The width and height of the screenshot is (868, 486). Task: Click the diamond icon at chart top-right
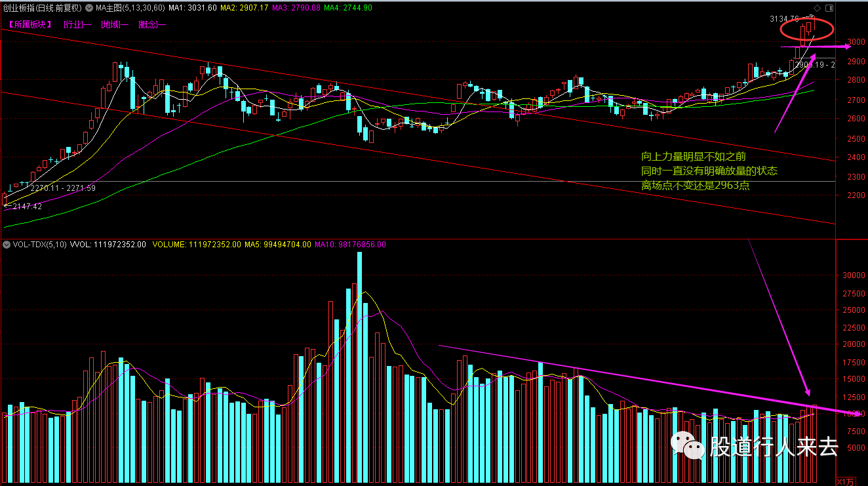point(817,8)
